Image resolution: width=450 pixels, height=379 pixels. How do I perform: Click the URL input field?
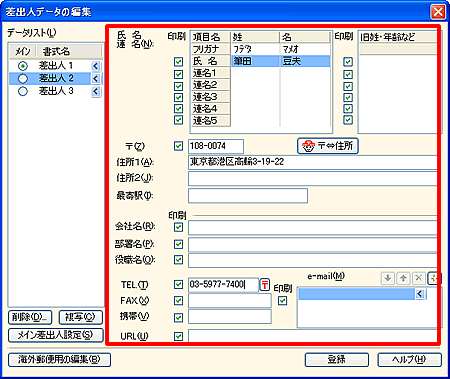[x=313, y=336]
